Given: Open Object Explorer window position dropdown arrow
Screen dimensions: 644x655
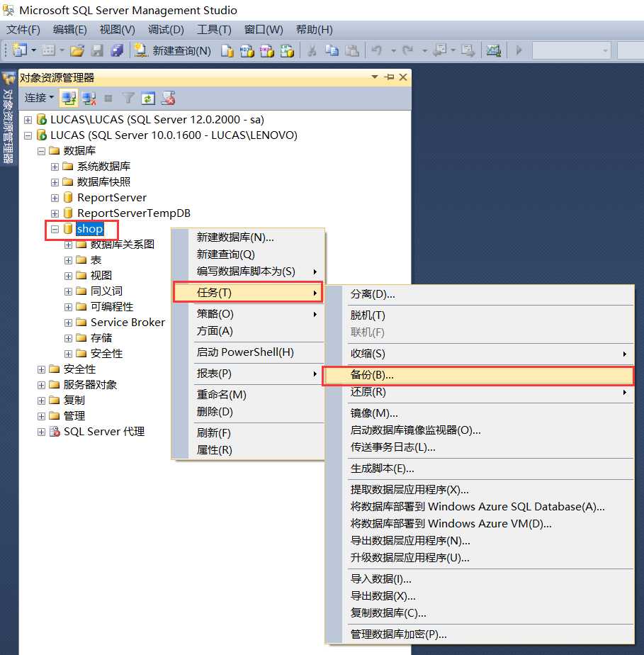Looking at the screenshot, I should click(x=375, y=77).
